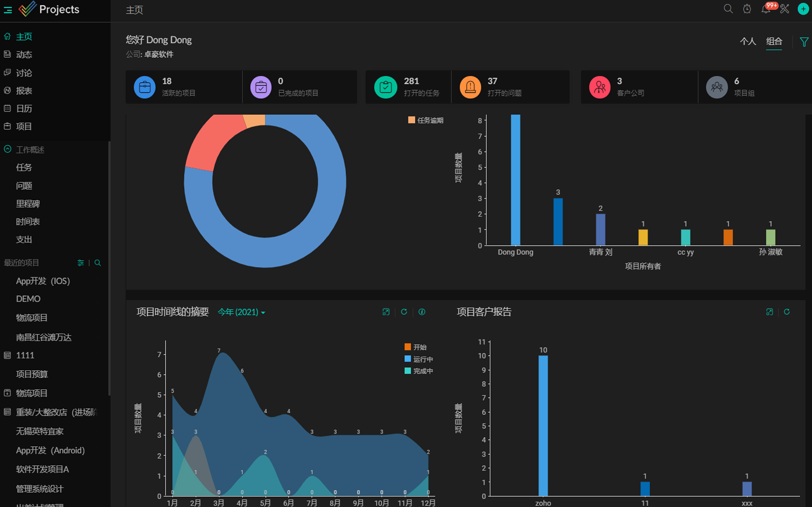
Task: Open 报表 in the sidebar
Action: (24, 91)
